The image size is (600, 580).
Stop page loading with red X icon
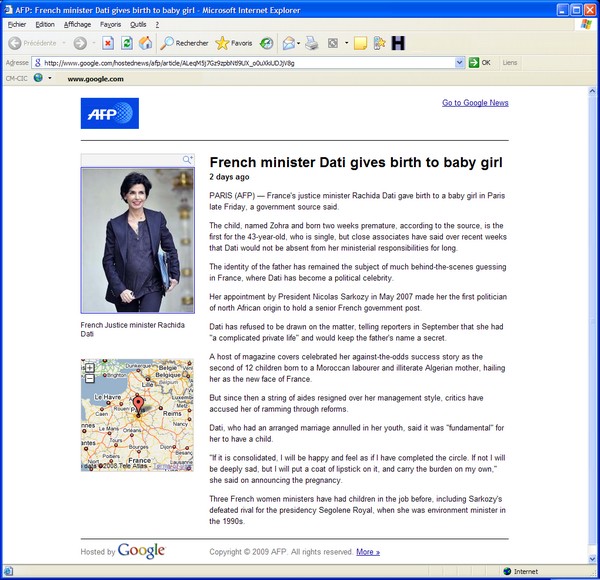click(108, 43)
